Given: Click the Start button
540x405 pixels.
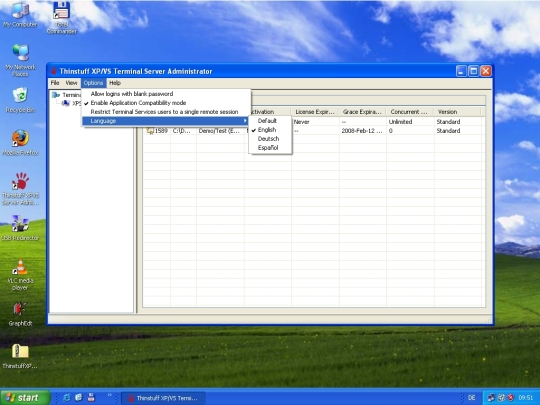Looking at the screenshot, I should click(25, 397).
